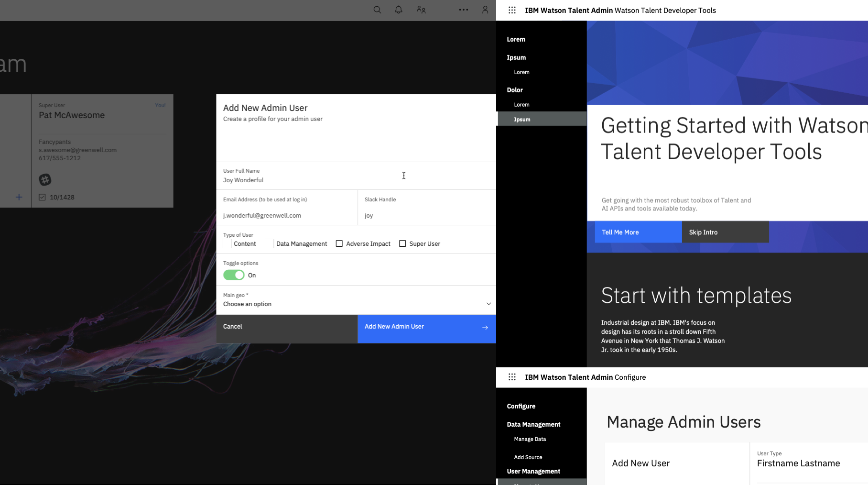Click the plus icon beside user card
Viewport: 868px width, 485px height.
pyautogui.click(x=19, y=197)
